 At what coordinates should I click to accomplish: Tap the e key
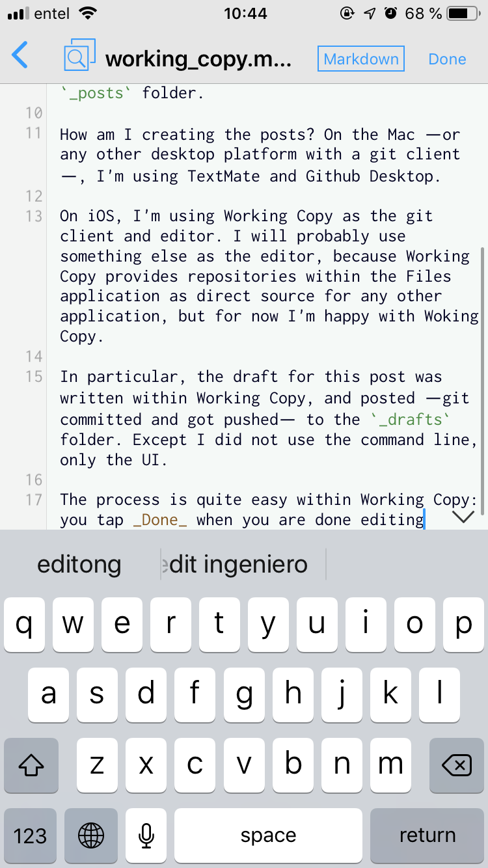(x=122, y=625)
